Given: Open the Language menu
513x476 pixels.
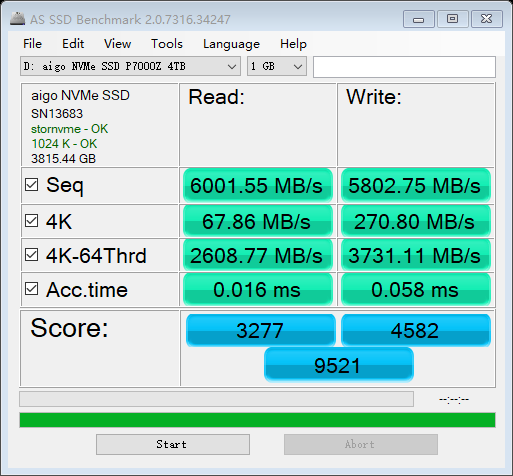Looking at the screenshot, I should (x=231, y=44).
